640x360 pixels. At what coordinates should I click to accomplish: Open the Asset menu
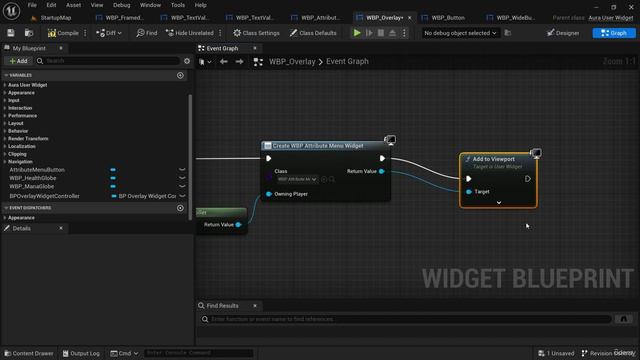point(73,5)
